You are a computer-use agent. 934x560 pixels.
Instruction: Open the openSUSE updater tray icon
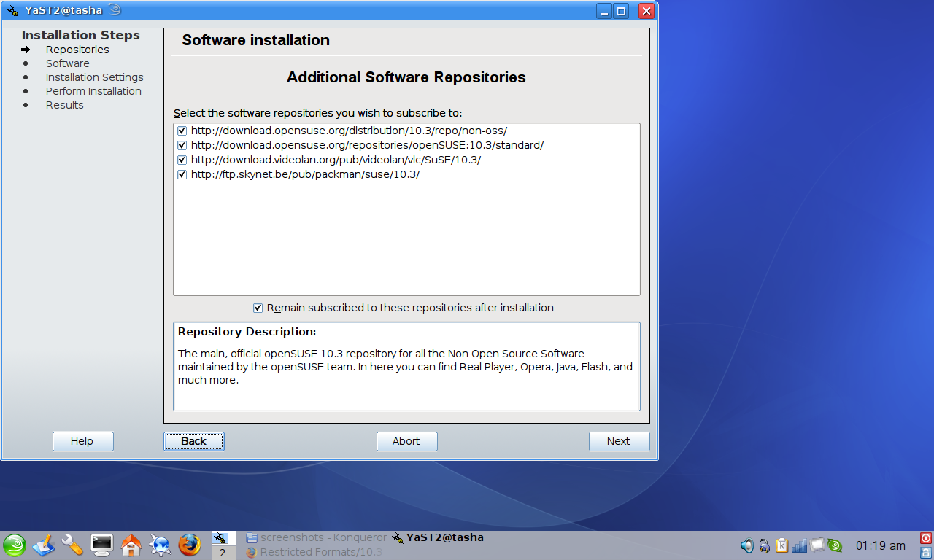click(835, 545)
